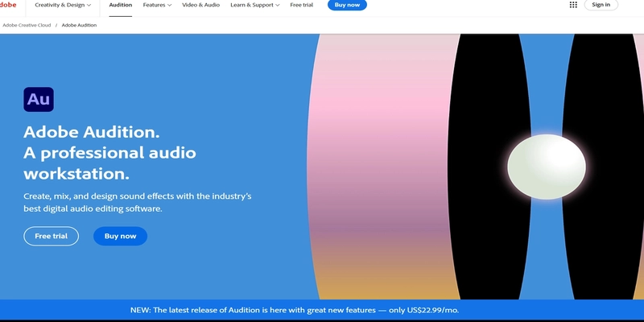Click the Adobe Audition hero headline
The height and width of the screenshot is (322, 644).
pyautogui.click(x=109, y=152)
